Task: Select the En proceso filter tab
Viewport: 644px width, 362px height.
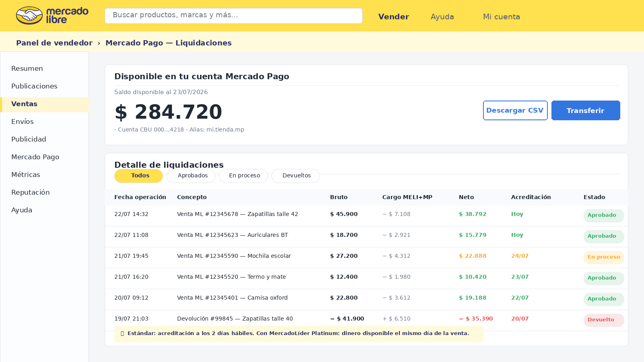Action: point(243,176)
